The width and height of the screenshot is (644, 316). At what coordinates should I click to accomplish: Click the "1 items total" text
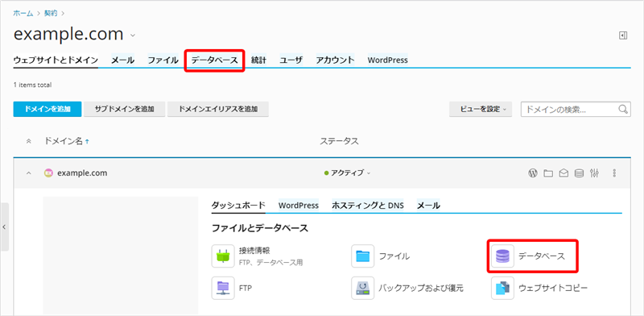click(x=32, y=85)
